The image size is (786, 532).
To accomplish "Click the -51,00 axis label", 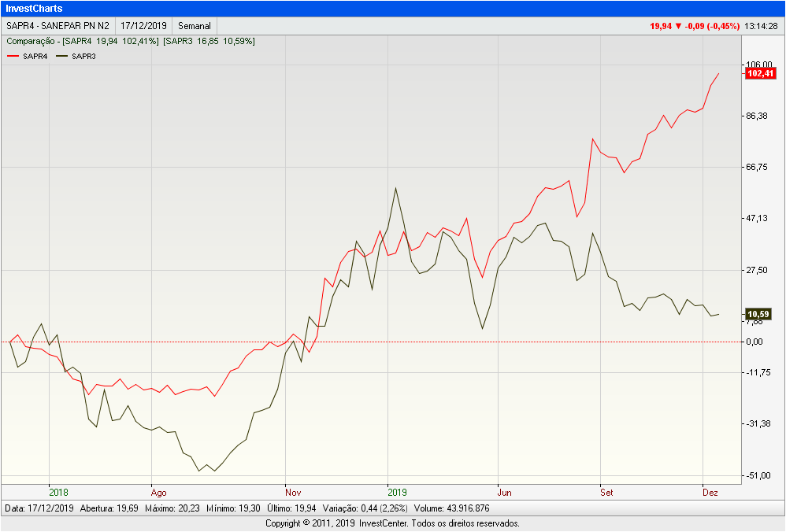I will (x=758, y=475).
